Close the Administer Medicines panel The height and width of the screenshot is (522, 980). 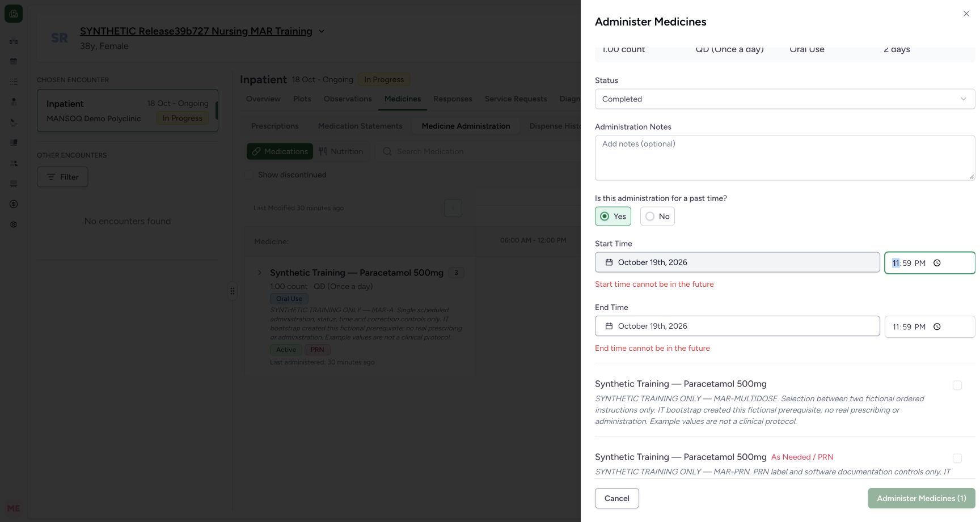(966, 14)
